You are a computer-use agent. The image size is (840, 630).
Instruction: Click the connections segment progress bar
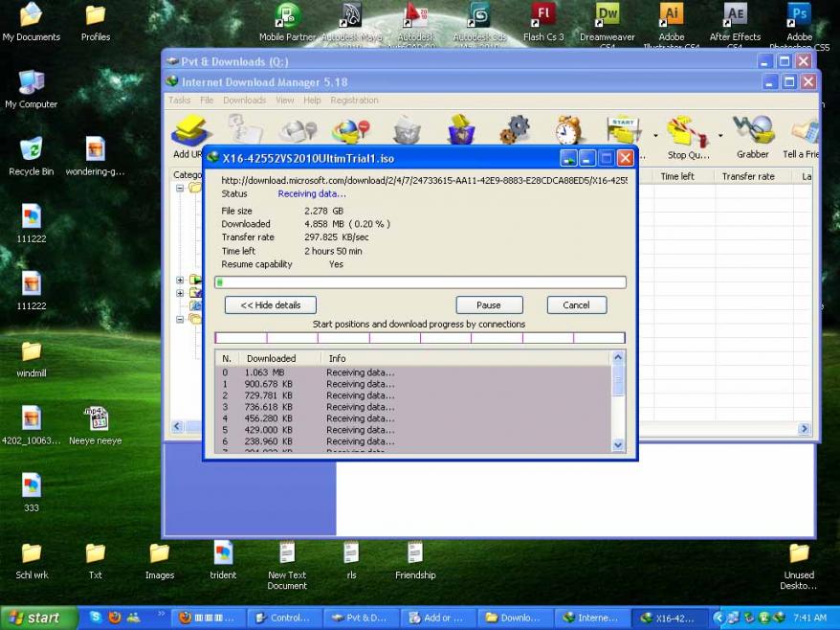[420, 338]
